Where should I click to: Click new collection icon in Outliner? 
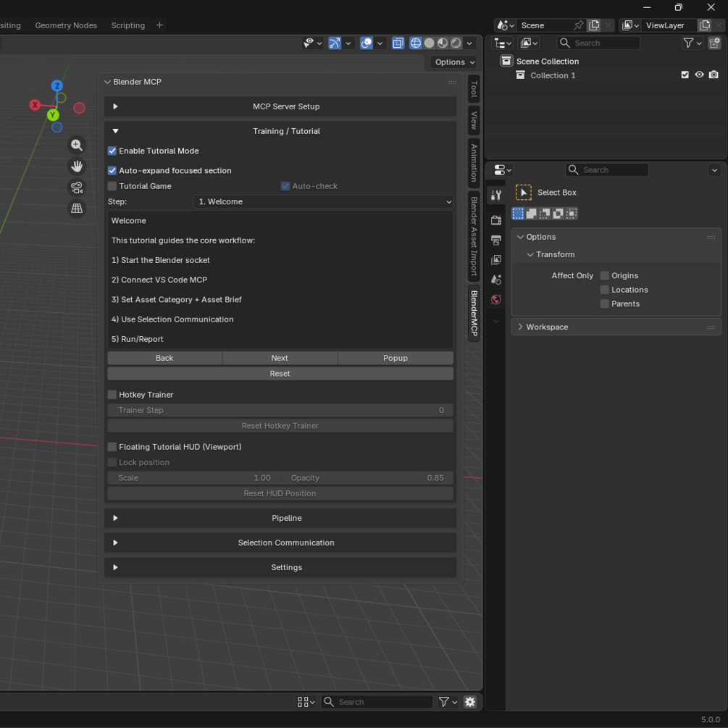click(714, 43)
